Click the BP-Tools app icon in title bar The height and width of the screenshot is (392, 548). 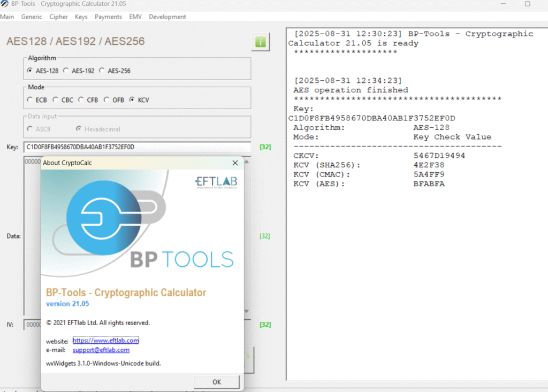(x=4, y=4)
